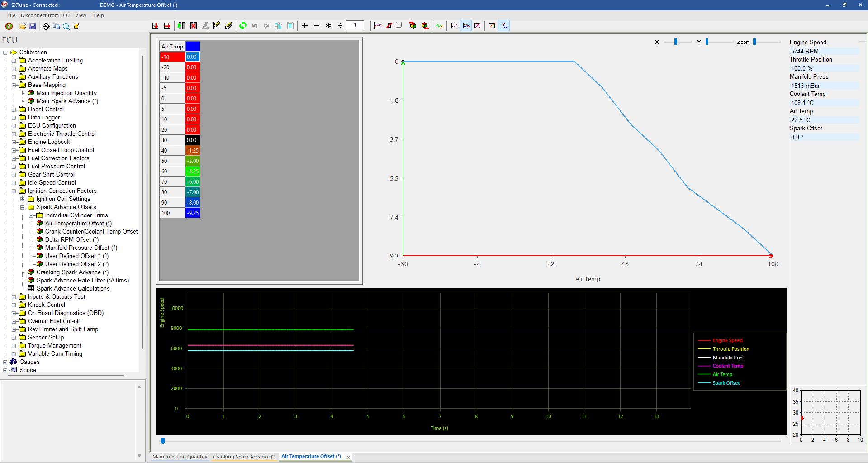Image resolution: width=868 pixels, height=463 pixels.
Task: Switch to Main Injection Quantity tab
Action: 180,457
